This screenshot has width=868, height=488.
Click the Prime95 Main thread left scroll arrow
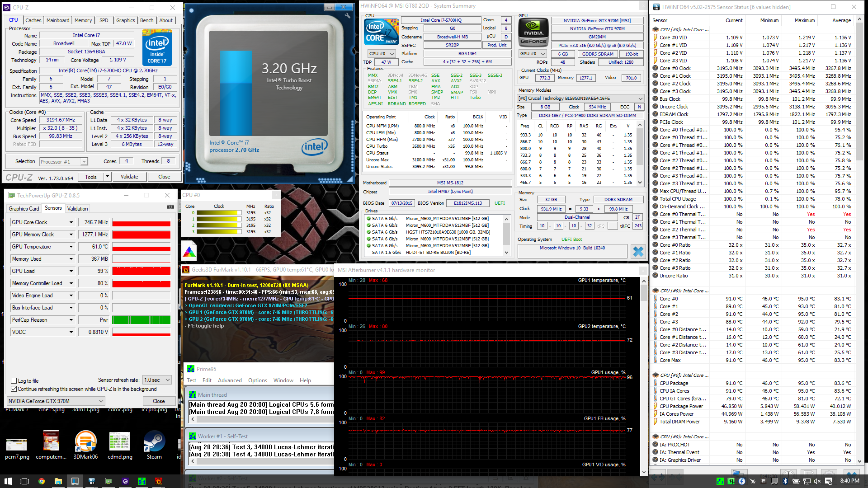click(193, 419)
